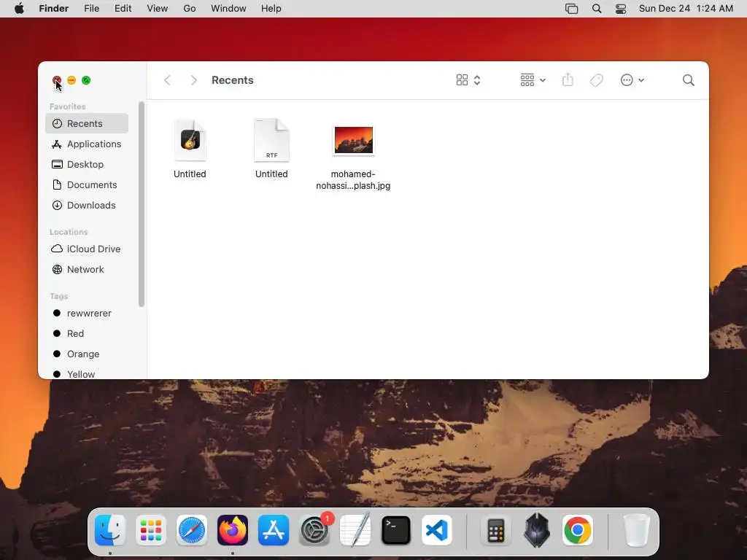
Task: Click the Stage Manager menu bar icon
Action: tap(571, 9)
